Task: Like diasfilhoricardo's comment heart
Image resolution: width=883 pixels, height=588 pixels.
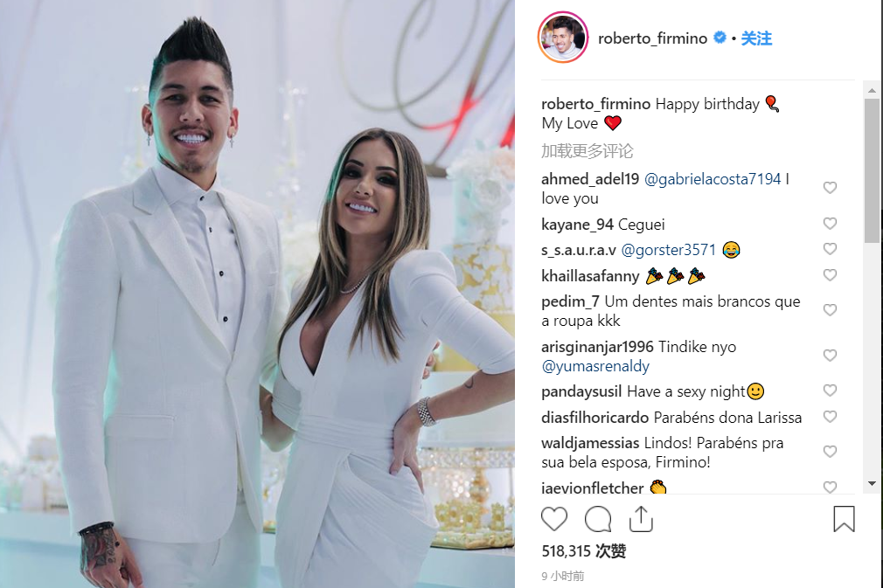Action: (x=830, y=417)
